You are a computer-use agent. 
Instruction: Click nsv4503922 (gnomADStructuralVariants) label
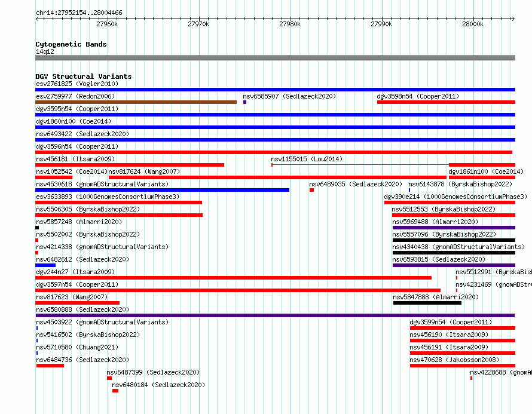102,322
